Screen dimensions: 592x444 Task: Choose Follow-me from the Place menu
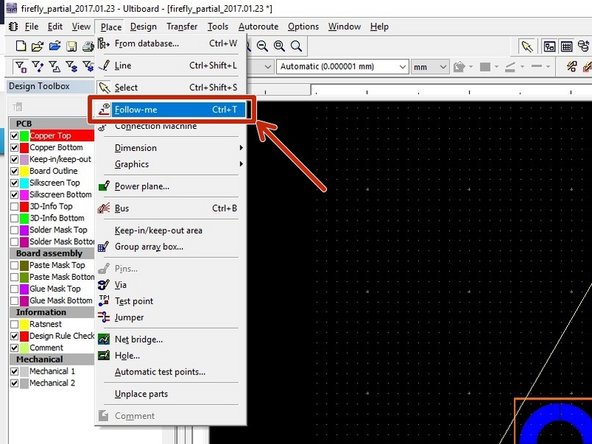(x=172, y=109)
